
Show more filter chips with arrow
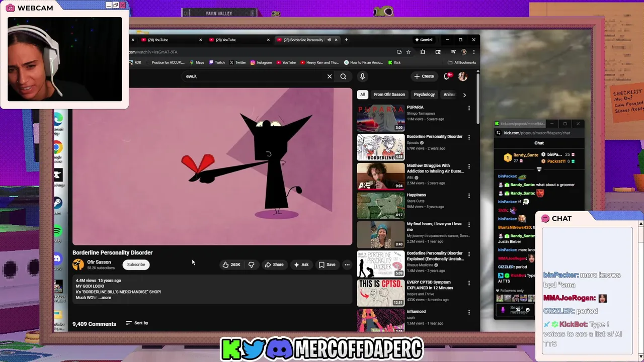coord(464,95)
